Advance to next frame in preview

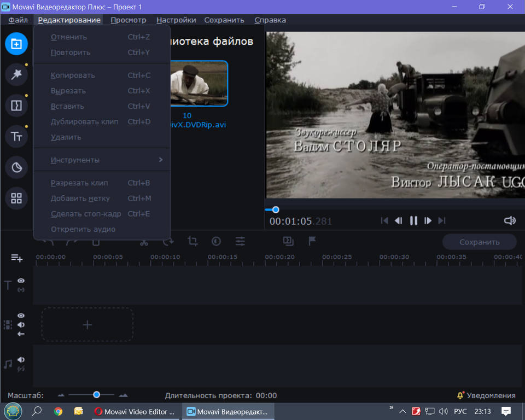coord(428,220)
